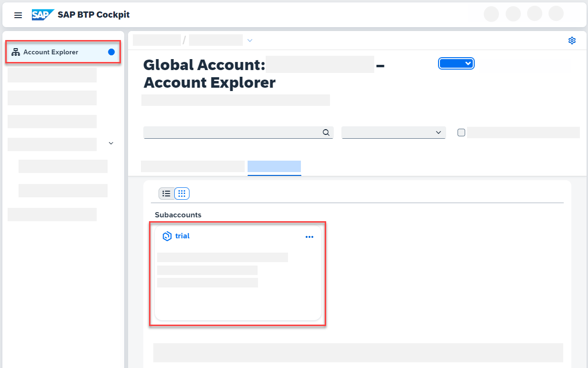Viewport: 588px width, 368px height.
Task: Open the hamburger navigation menu
Action: [18, 15]
